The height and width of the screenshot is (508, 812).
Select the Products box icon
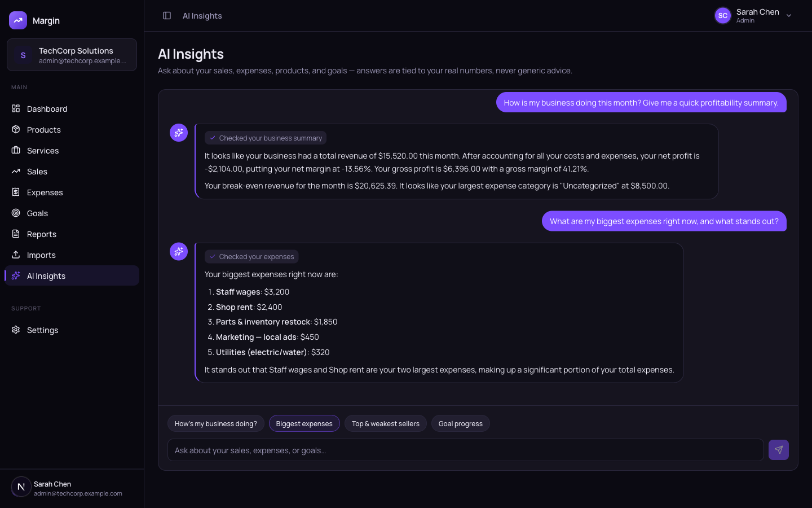[x=16, y=129]
